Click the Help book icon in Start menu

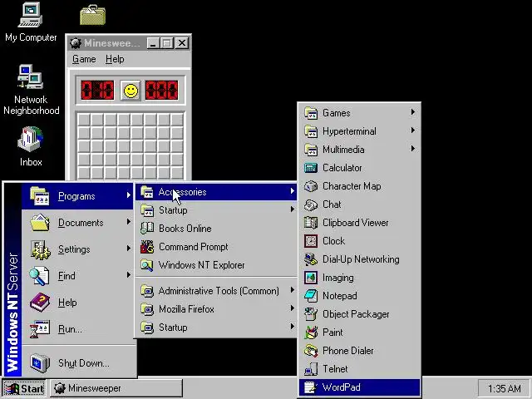pyautogui.click(x=40, y=303)
